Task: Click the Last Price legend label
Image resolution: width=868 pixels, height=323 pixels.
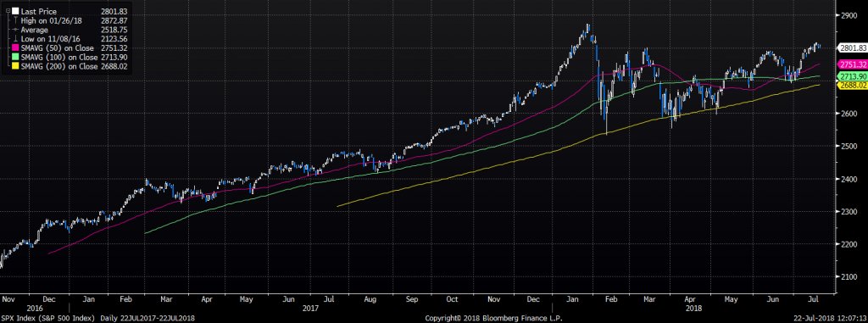Action: pos(39,12)
